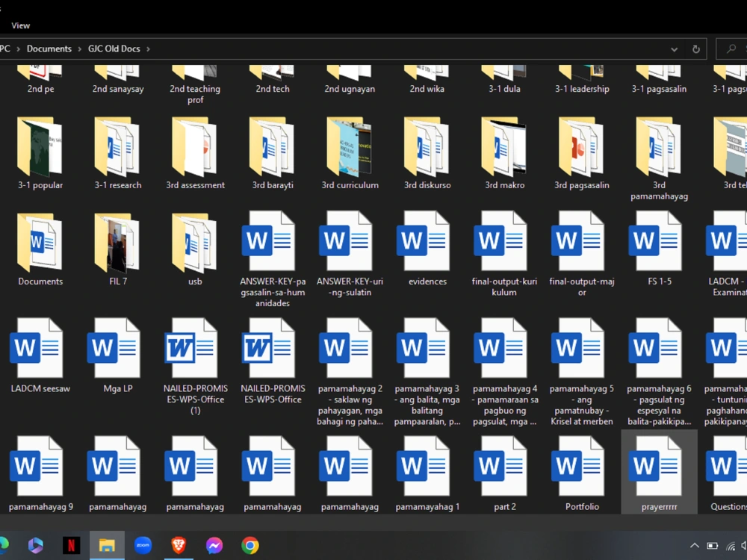Click the 3-1 pagsasalin folder label
This screenshot has height=560, width=747.
[660, 89]
